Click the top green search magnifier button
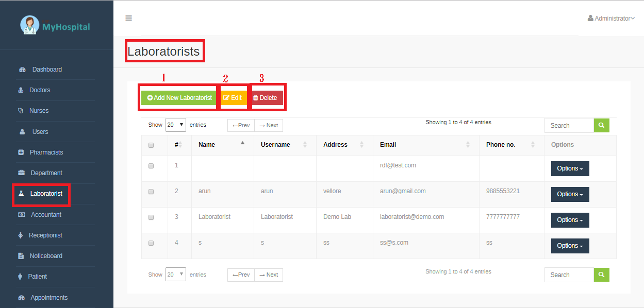 pyautogui.click(x=602, y=125)
